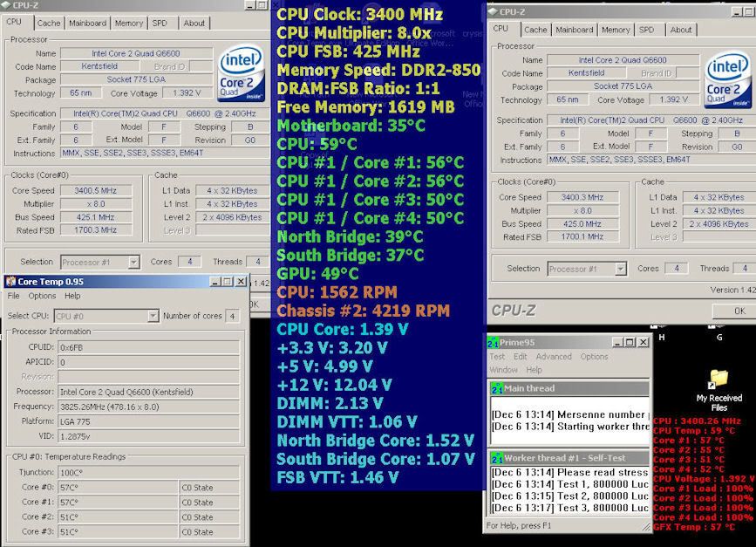
Task: Click the Core #0 temperature reading in Core Temp
Action: coord(118,488)
